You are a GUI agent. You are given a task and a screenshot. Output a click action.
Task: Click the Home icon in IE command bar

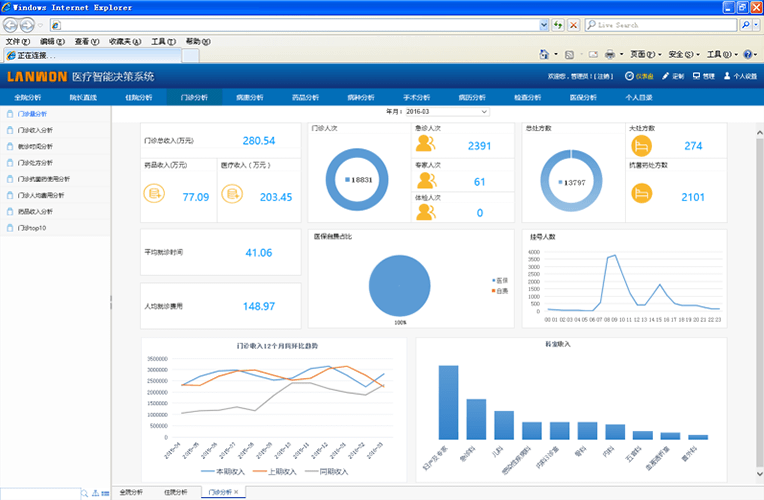544,54
